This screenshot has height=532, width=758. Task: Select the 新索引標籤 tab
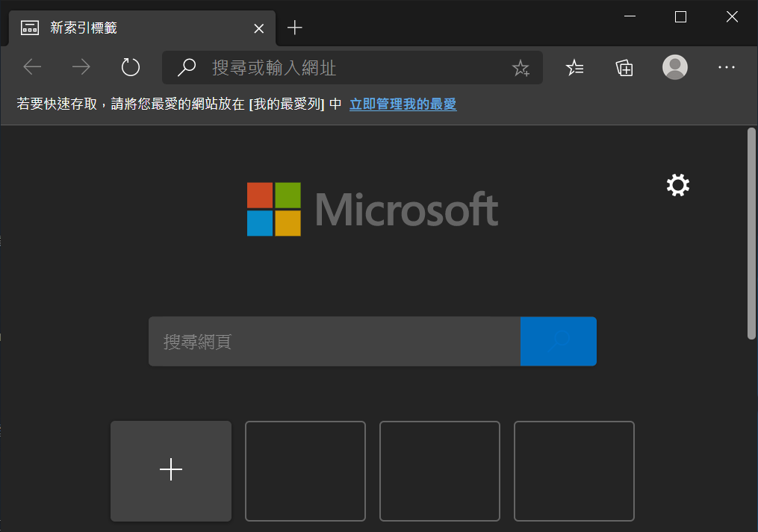[142, 28]
